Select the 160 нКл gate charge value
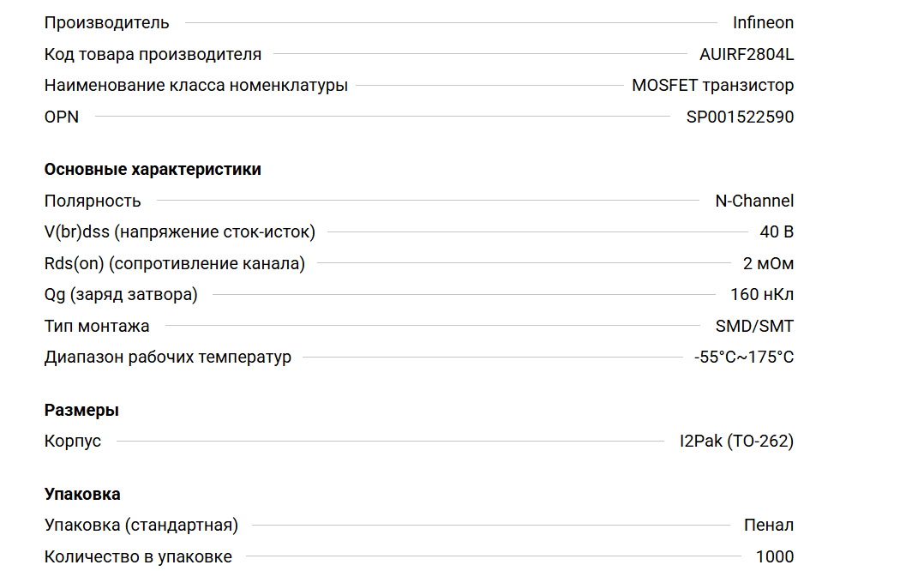This screenshot has width=924, height=577. pyautogui.click(x=762, y=294)
